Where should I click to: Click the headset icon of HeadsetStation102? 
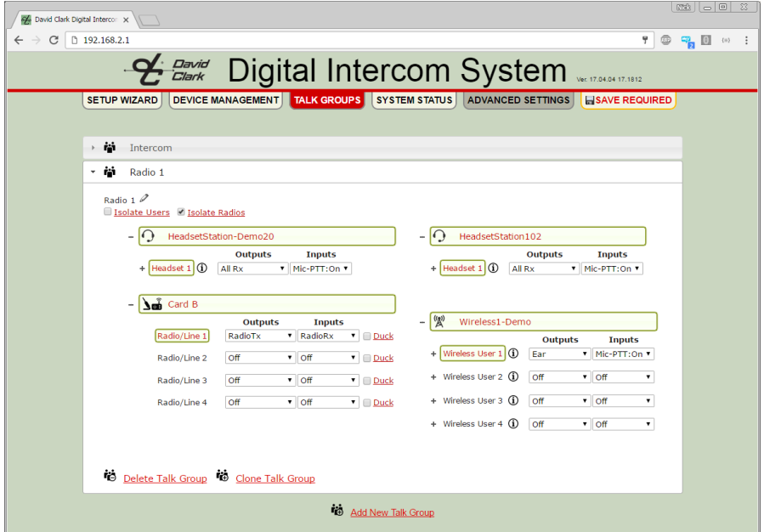click(439, 236)
